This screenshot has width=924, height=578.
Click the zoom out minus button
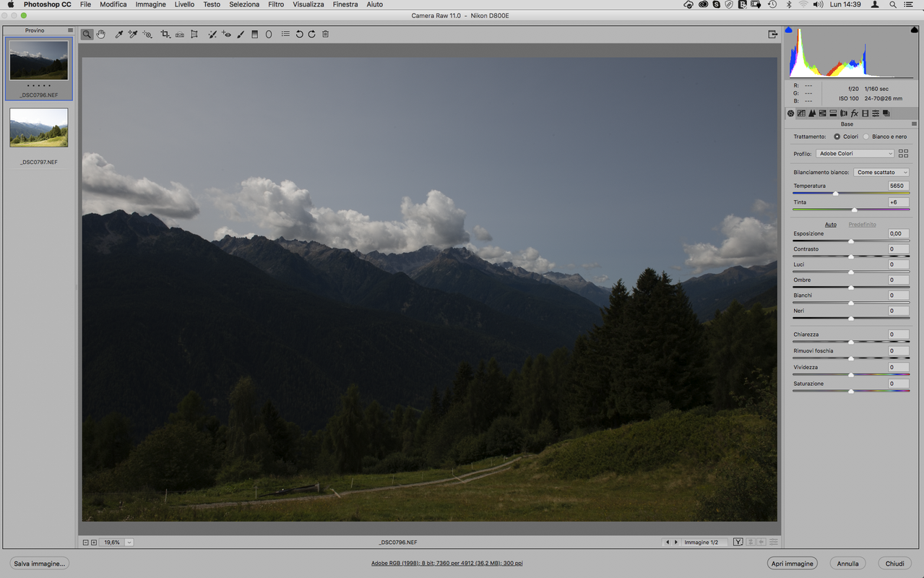85,542
